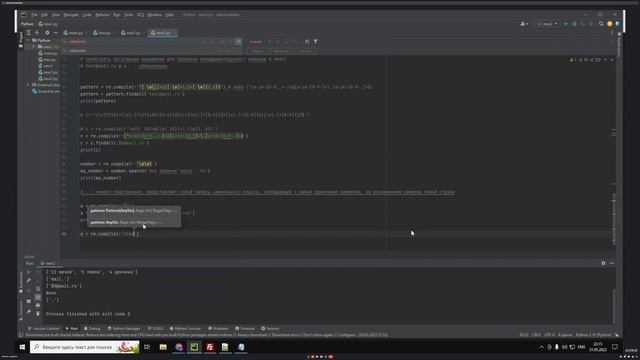Open the Code menu
Viewport: 640px width, 360px height.
[x=87, y=15]
